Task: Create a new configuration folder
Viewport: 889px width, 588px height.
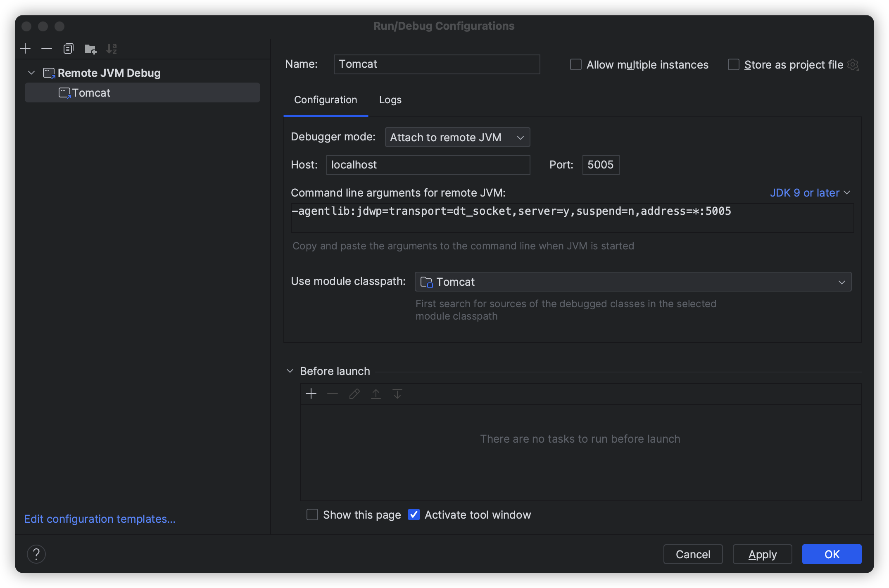Action: coord(90,49)
